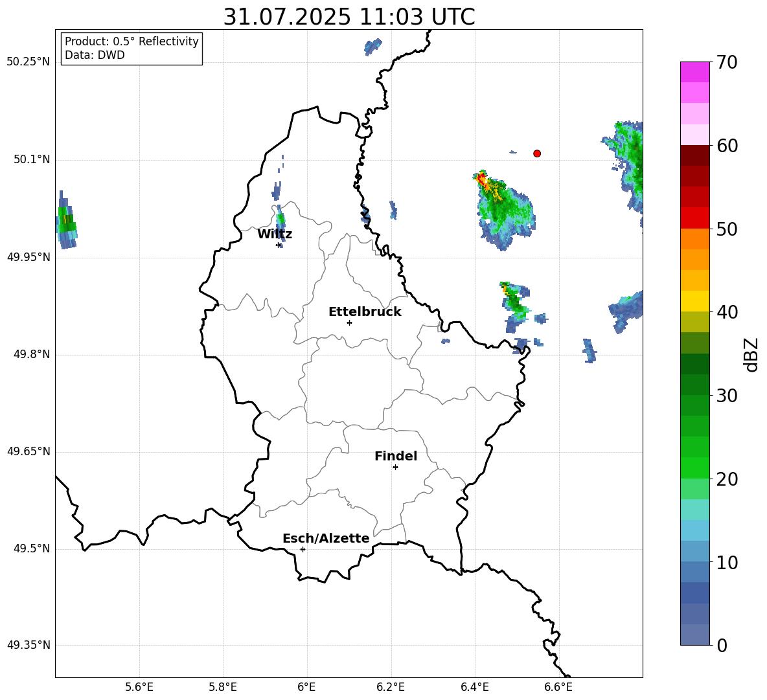Click the 6°E longitude label
Viewport: 767px width, 700px height.
[x=306, y=687]
